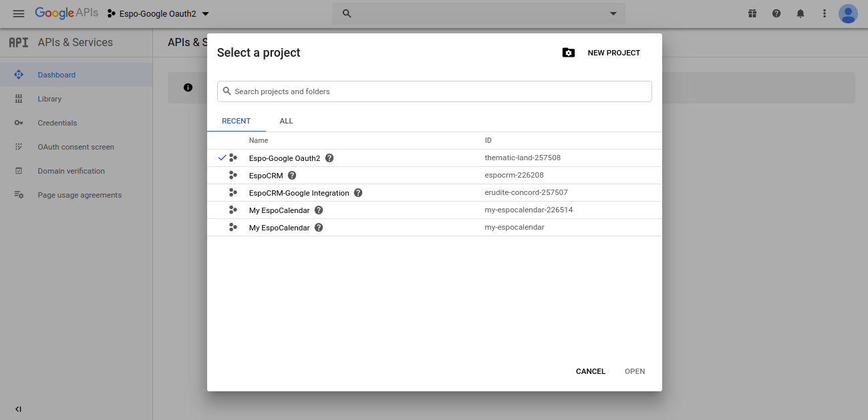
Task: Open OAuth consent screen in sidebar
Action: [x=76, y=147]
